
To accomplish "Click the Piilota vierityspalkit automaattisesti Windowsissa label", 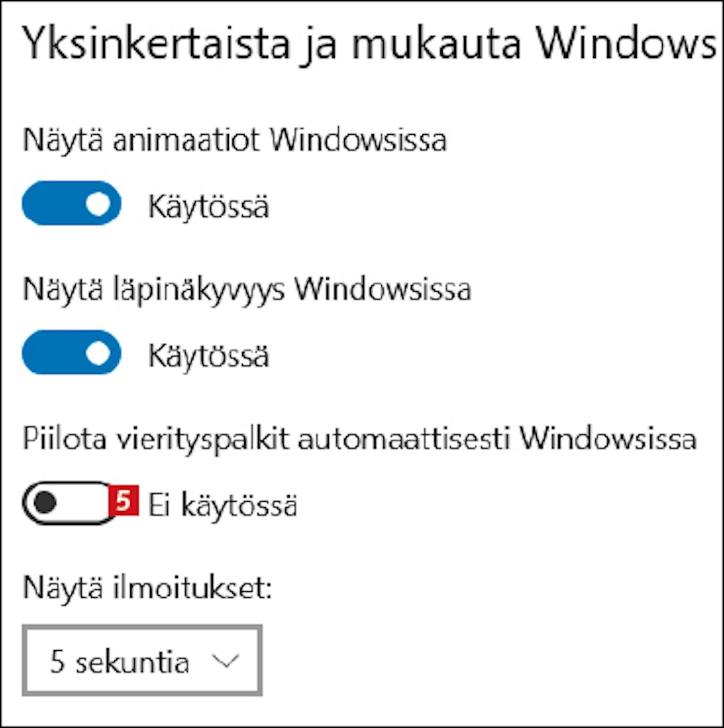I will coord(360,439).
